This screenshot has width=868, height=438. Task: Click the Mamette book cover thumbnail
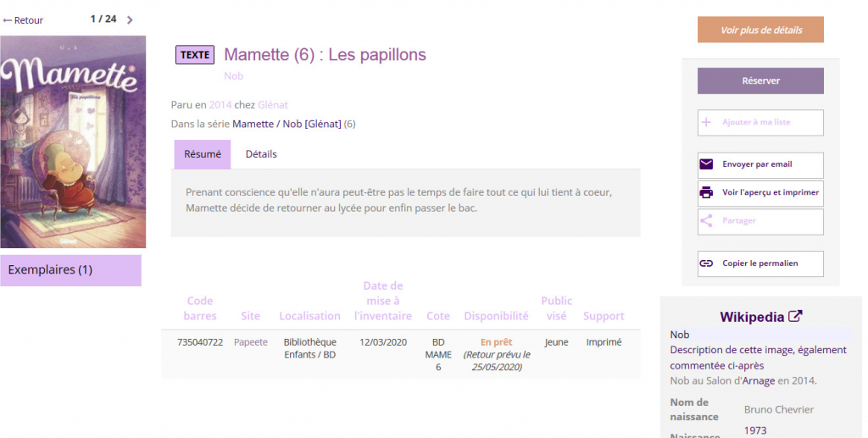73,142
